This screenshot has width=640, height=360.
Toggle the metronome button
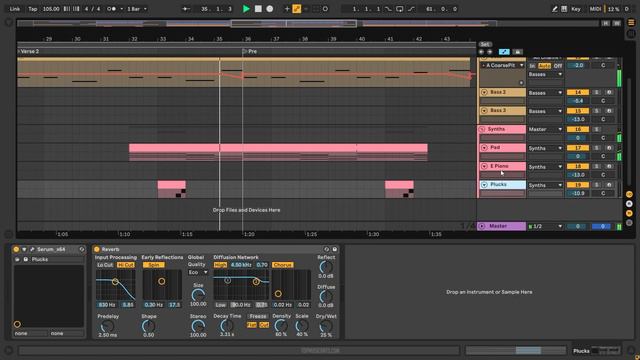(x=111, y=9)
